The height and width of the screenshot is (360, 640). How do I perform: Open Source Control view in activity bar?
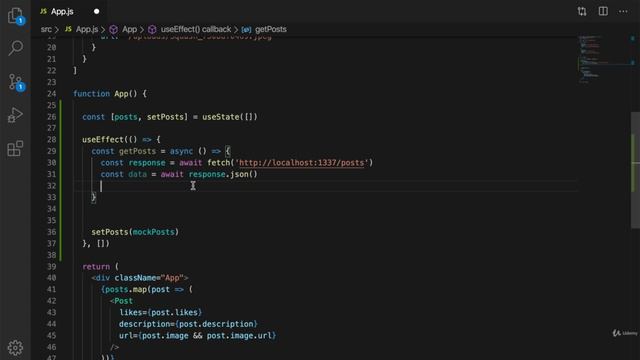[16, 82]
